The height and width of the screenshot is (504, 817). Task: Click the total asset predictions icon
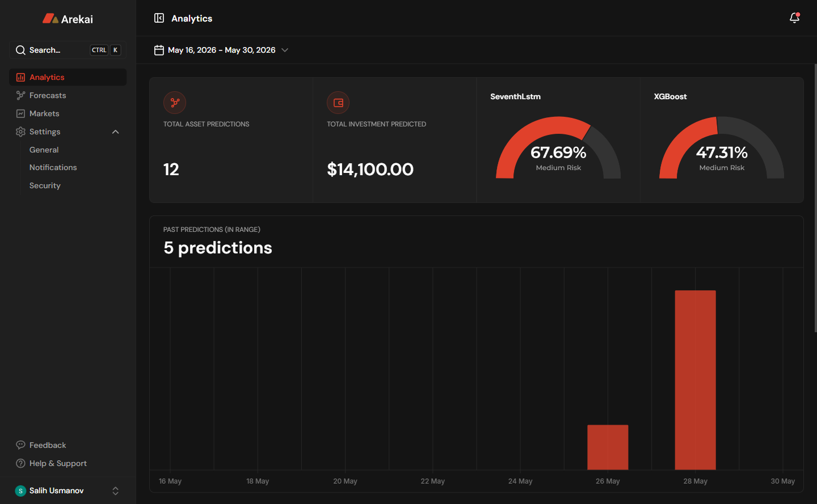click(x=175, y=103)
